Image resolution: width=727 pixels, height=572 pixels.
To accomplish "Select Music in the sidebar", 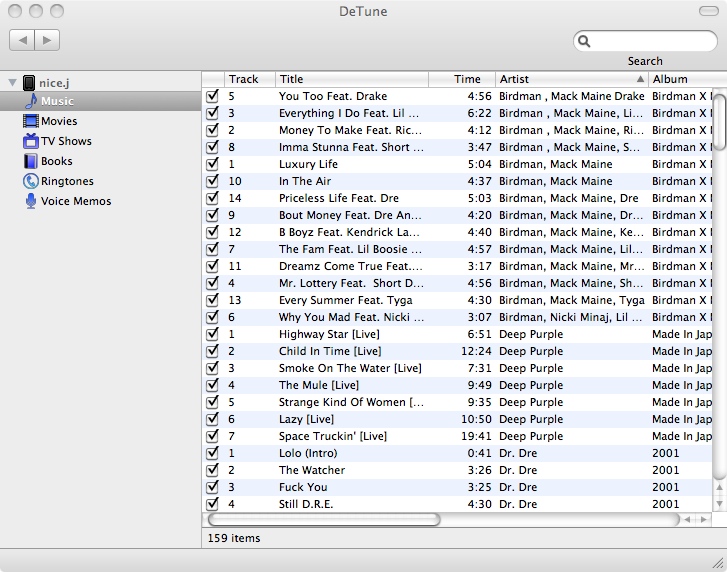I will [101, 101].
